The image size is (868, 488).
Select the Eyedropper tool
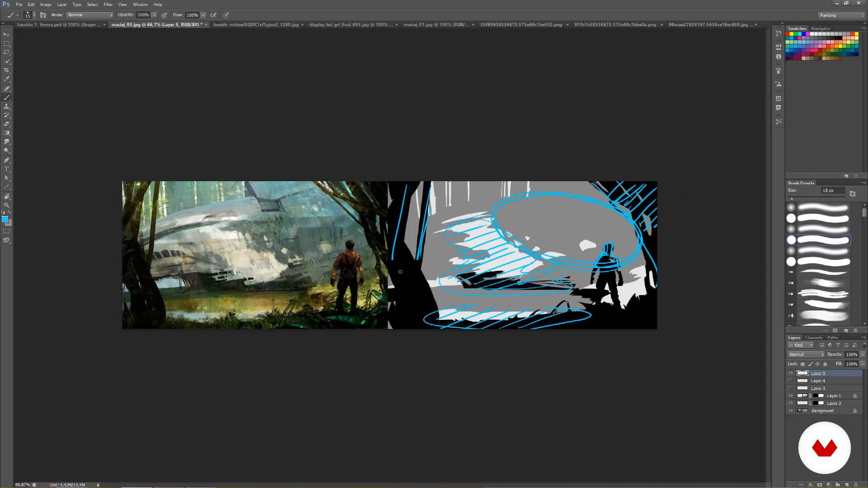6,80
